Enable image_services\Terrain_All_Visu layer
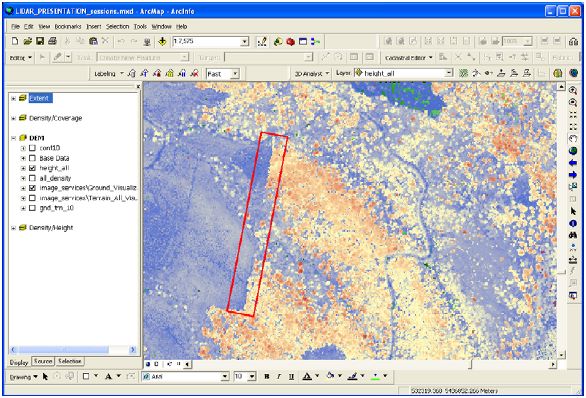The width and height of the screenshot is (586, 398). (33, 198)
